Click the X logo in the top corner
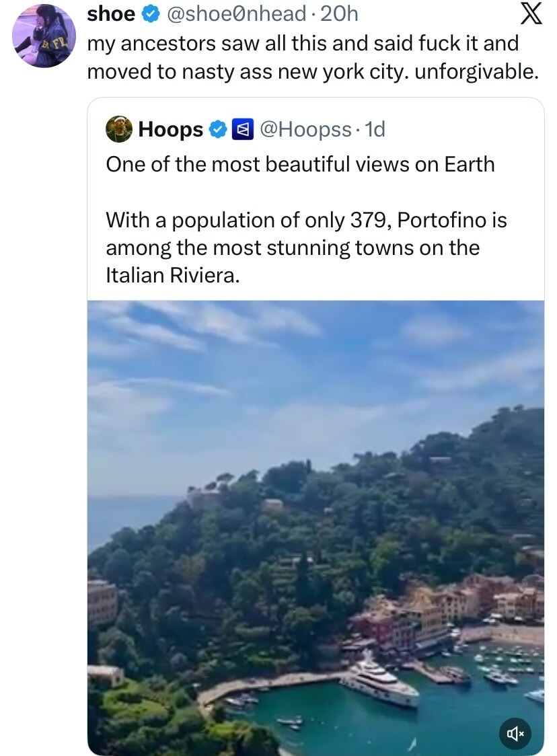The width and height of the screenshot is (557, 756). click(531, 13)
